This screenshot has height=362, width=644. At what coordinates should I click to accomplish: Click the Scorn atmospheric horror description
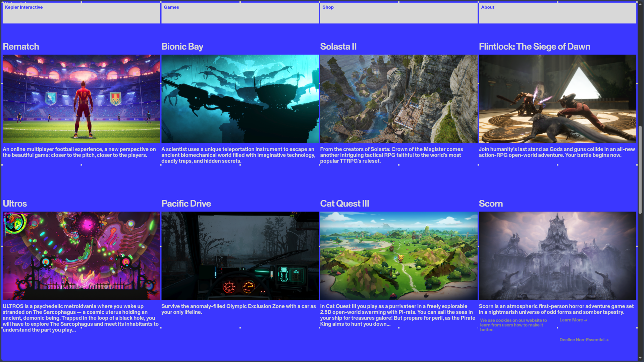556,309
